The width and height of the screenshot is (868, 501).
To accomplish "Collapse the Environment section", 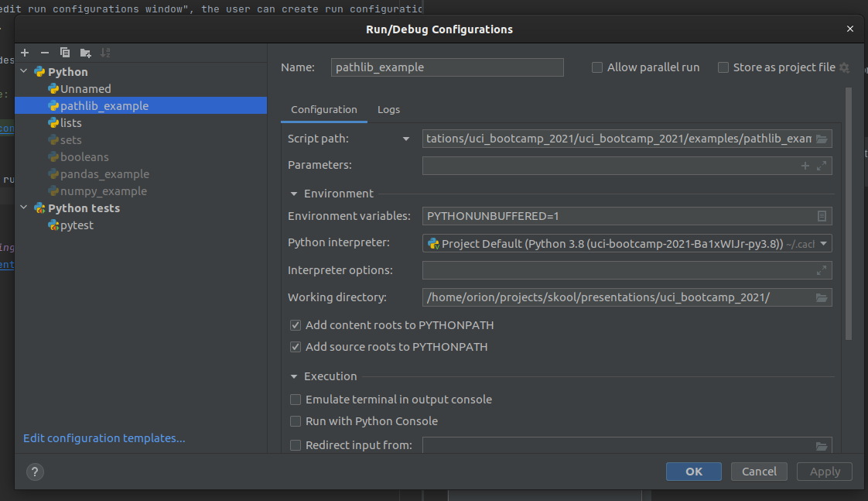I will pos(294,194).
